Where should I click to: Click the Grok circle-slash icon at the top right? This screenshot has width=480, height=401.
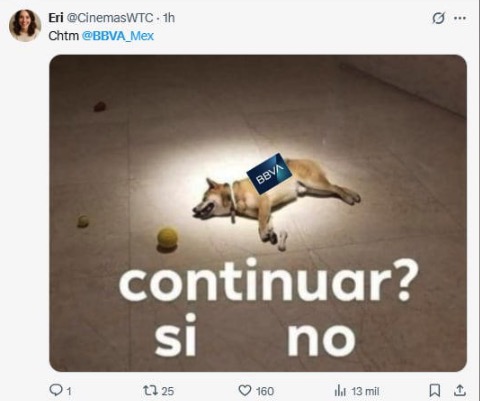[438, 18]
